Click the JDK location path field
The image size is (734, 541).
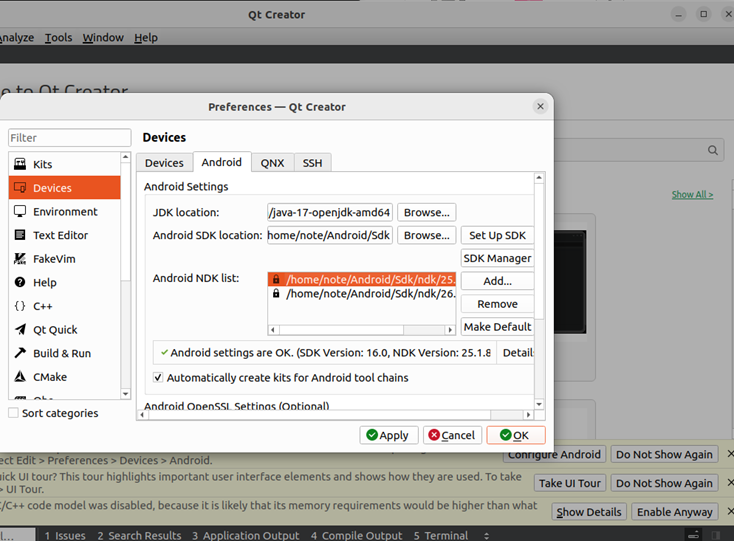pyautogui.click(x=330, y=212)
